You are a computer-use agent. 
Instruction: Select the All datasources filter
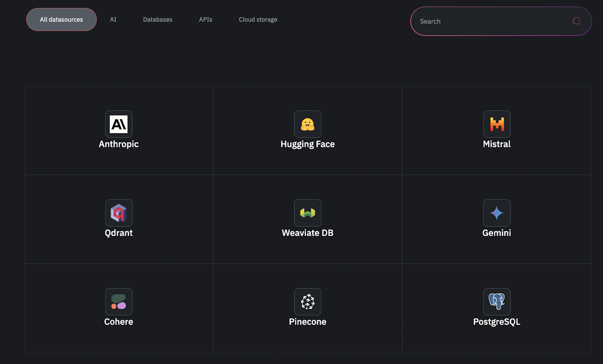pos(61,19)
